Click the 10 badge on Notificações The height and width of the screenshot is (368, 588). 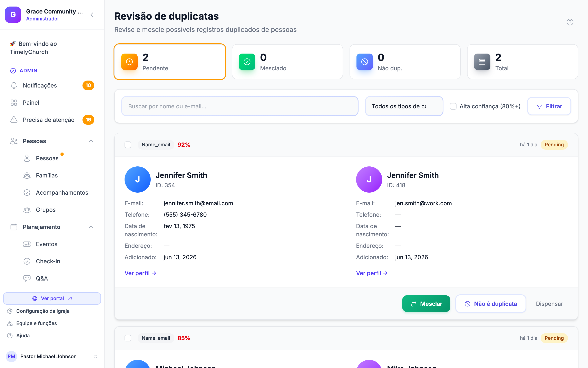click(x=88, y=85)
